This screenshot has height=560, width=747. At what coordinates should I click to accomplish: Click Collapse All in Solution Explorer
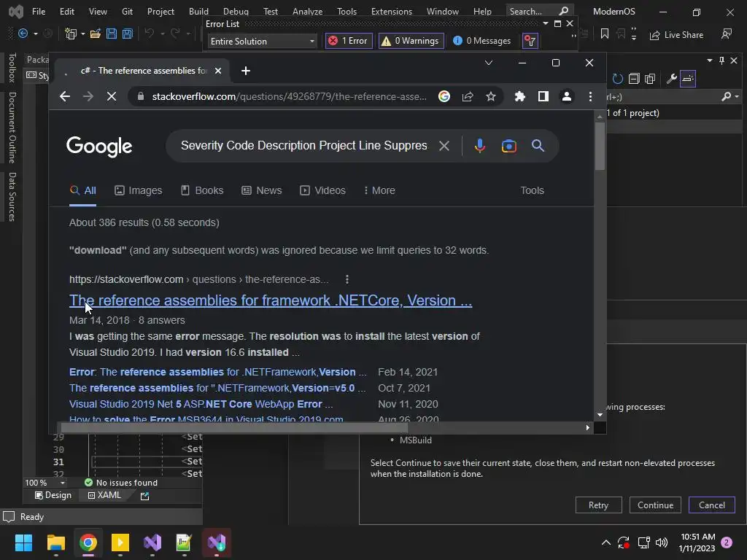coord(634,79)
